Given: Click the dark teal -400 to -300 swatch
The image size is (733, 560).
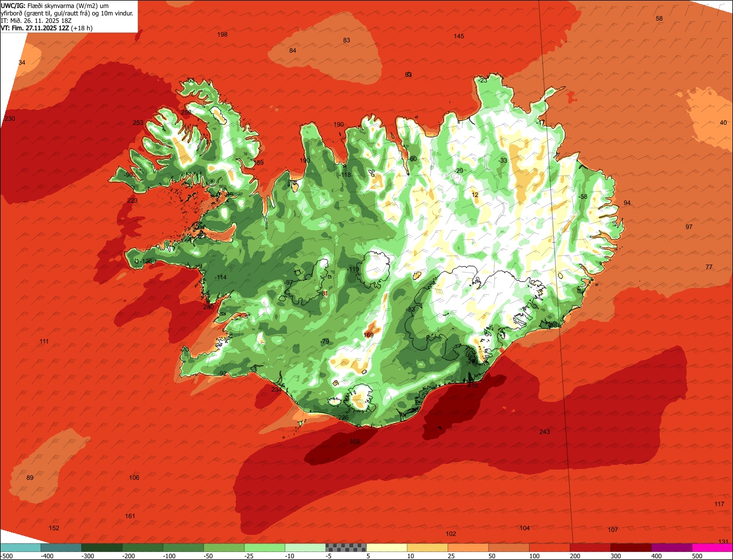Looking at the screenshot, I should [x=61, y=547].
